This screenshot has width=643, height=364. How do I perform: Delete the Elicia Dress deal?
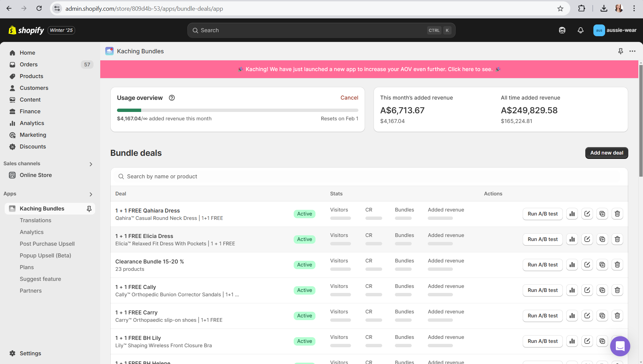point(617,239)
